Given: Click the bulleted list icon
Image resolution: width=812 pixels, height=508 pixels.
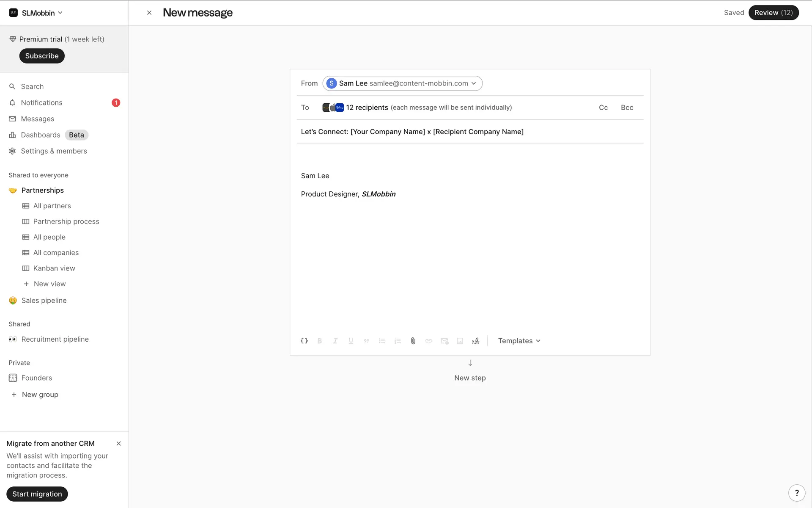Looking at the screenshot, I should [x=382, y=341].
